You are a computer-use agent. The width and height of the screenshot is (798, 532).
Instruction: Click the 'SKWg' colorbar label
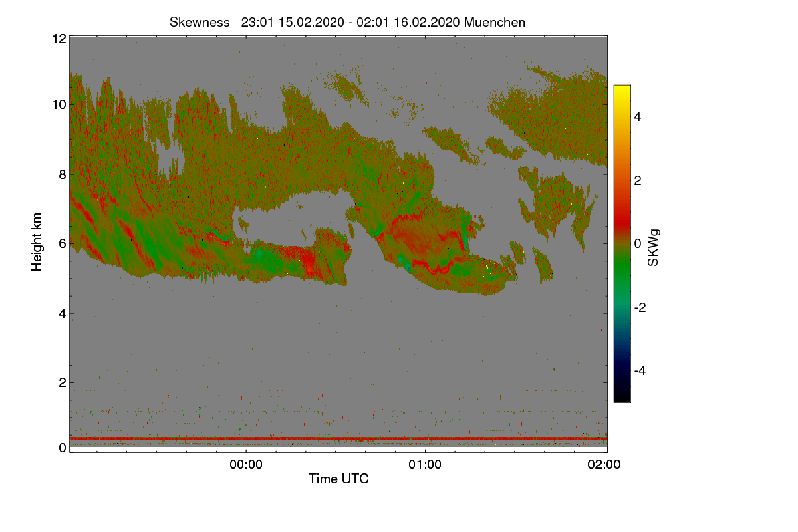pos(654,248)
